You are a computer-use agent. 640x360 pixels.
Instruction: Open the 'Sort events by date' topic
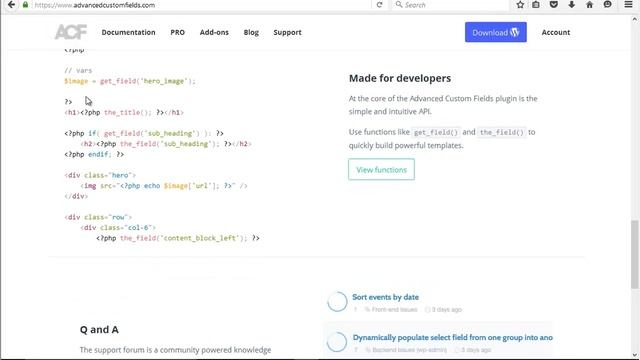coord(385,297)
